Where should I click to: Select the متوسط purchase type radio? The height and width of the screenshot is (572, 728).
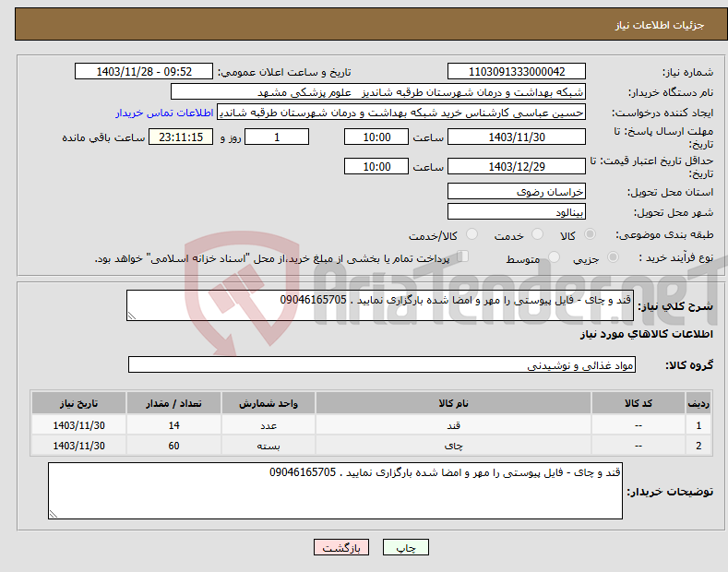coord(554,256)
